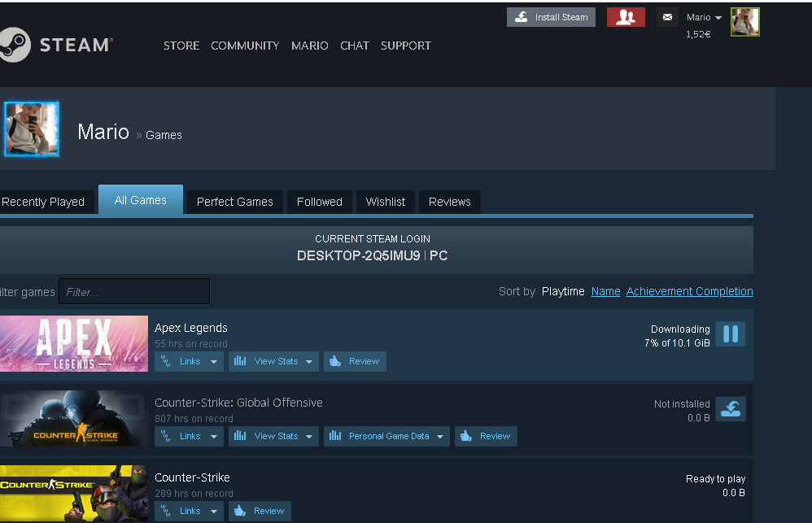This screenshot has height=523, width=812.
Task: Click the user avatar in top right corner
Action: point(744,22)
